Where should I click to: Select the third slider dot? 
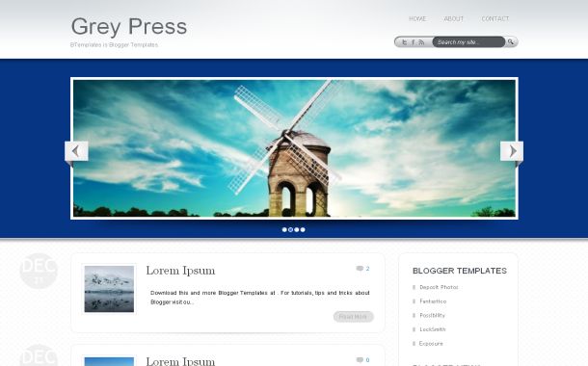coord(297,229)
